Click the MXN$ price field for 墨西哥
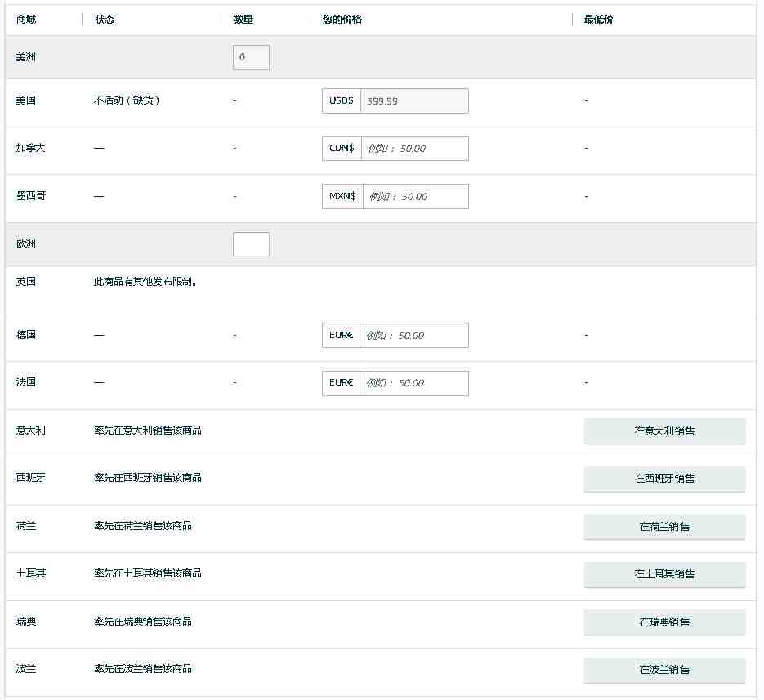Screen dimensions: 764x700 tap(416, 196)
